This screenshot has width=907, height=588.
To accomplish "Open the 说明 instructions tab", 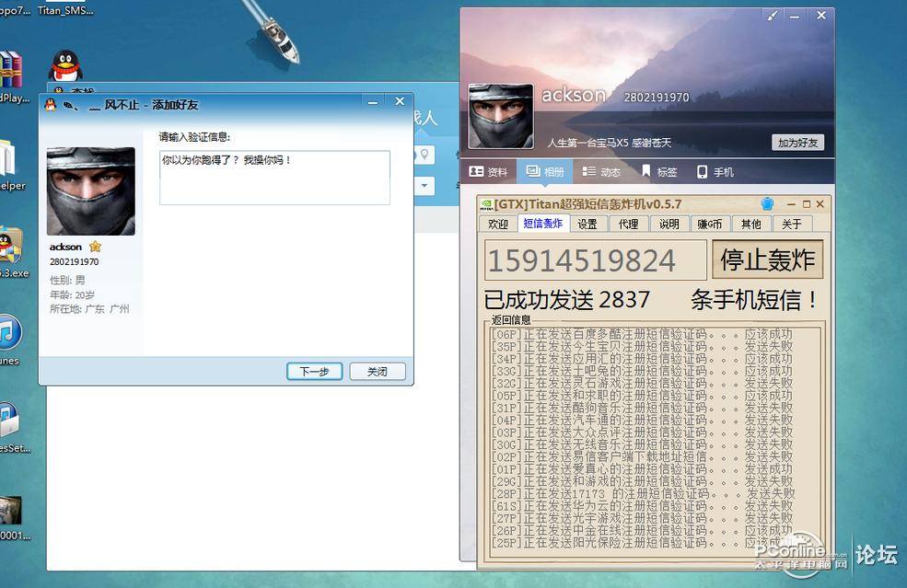I will (669, 224).
